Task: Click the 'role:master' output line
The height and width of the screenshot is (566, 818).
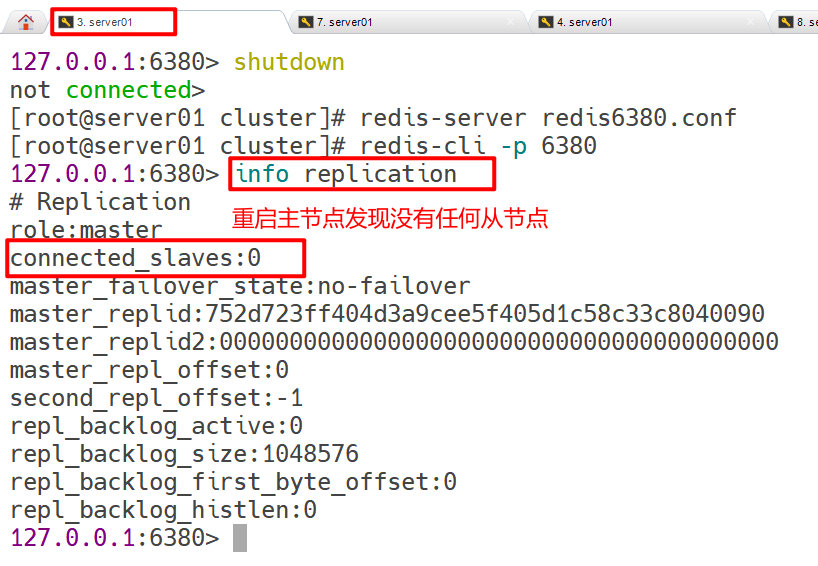Action: click(86, 230)
